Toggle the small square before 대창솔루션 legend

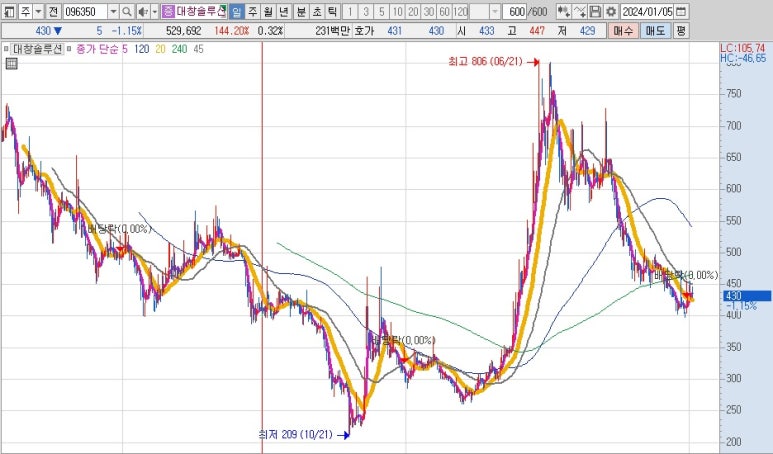[6, 49]
